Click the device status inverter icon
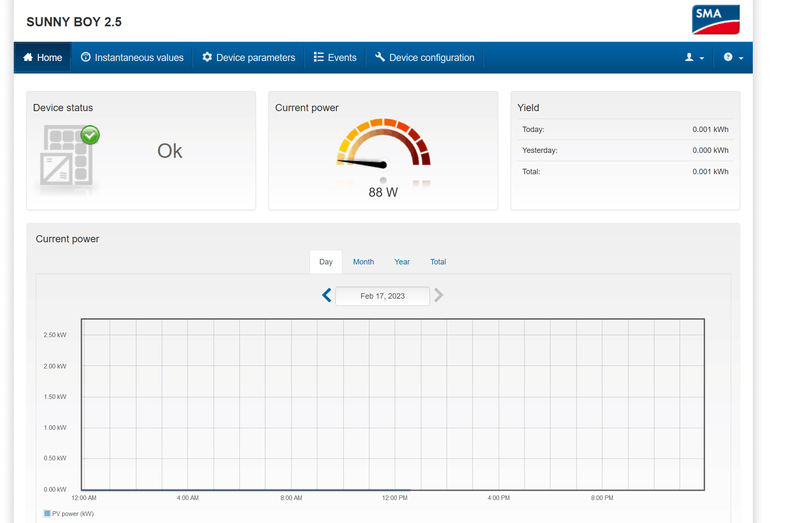Viewport: 800px width, 523px height. coord(66,157)
